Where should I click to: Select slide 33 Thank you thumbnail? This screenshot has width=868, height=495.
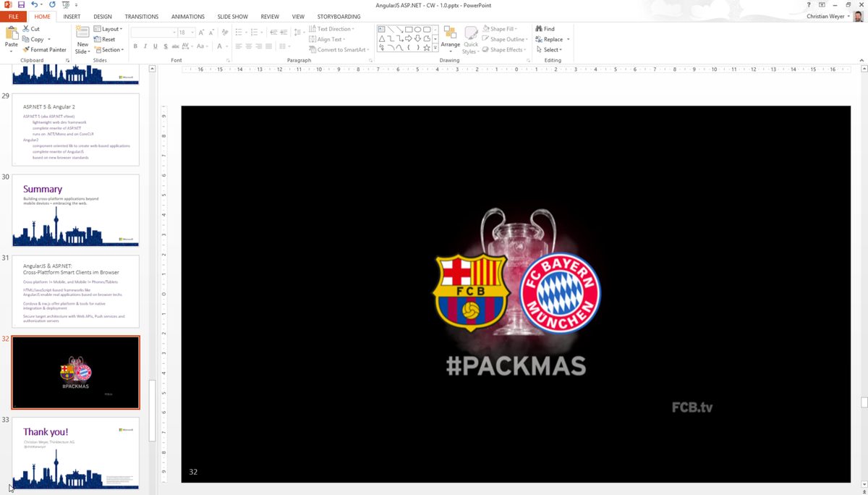[75, 453]
